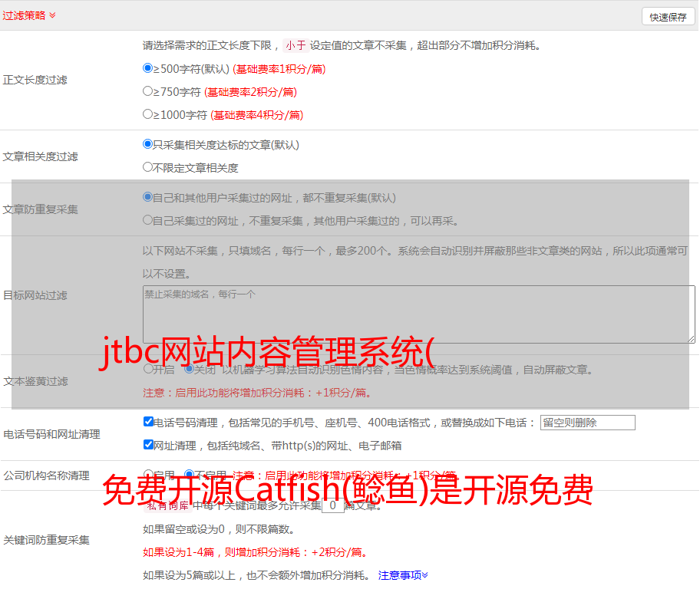
Task: Select 自己采集过的网址，不重复采集 option
Action: (x=147, y=219)
